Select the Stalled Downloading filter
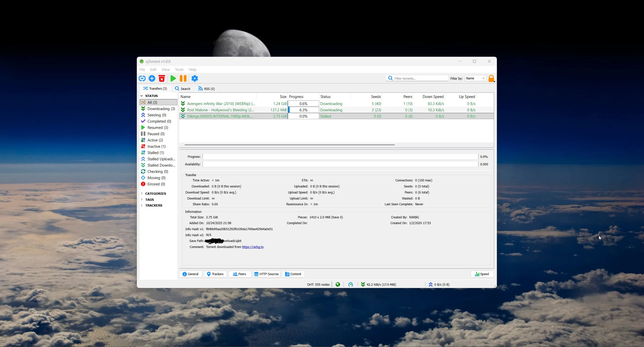Image resolution: width=644 pixels, height=347 pixels. click(x=158, y=165)
